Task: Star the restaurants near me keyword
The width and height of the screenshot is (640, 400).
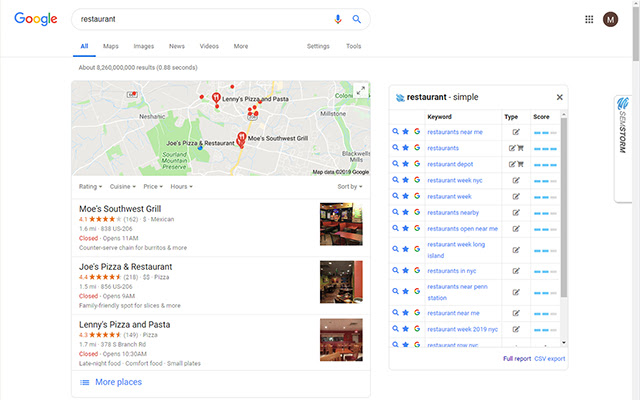Action: (405, 131)
